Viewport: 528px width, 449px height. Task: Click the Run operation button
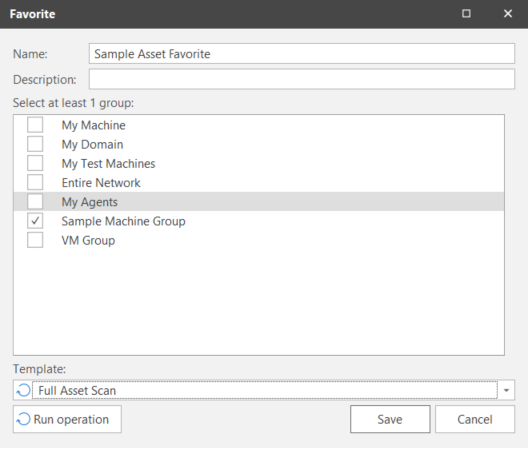[x=67, y=419]
